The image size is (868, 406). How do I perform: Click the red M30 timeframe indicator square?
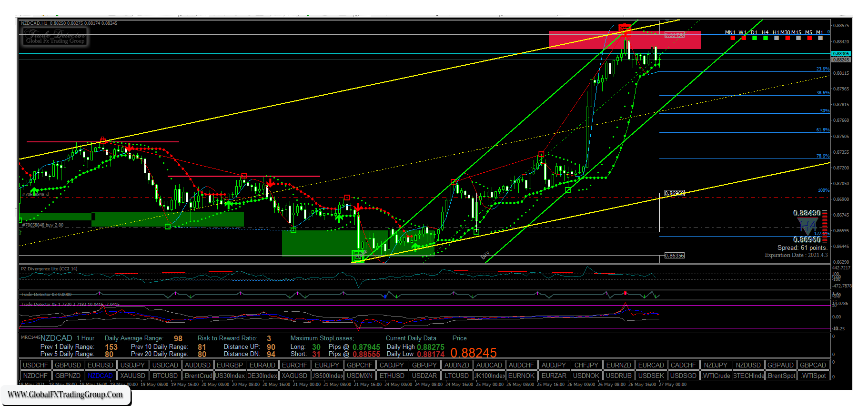(787, 38)
